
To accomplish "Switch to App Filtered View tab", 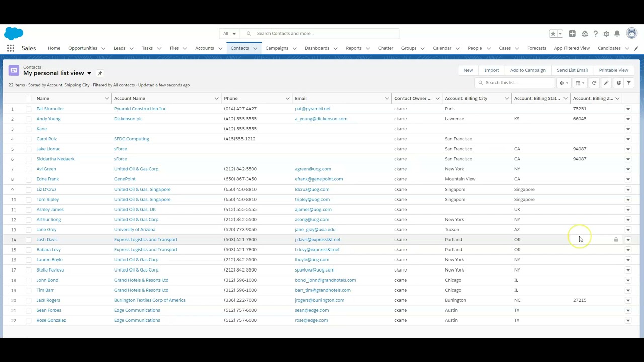I will pos(572,48).
